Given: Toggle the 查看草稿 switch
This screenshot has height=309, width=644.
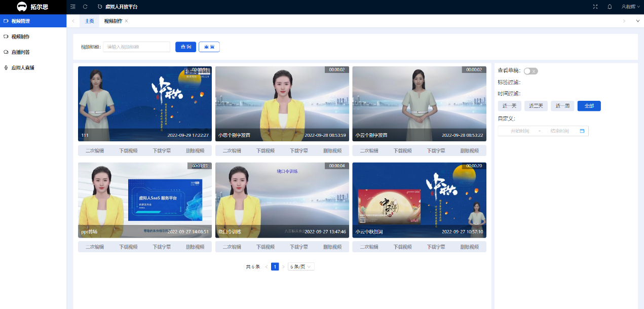Looking at the screenshot, I should (x=531, y=71).
